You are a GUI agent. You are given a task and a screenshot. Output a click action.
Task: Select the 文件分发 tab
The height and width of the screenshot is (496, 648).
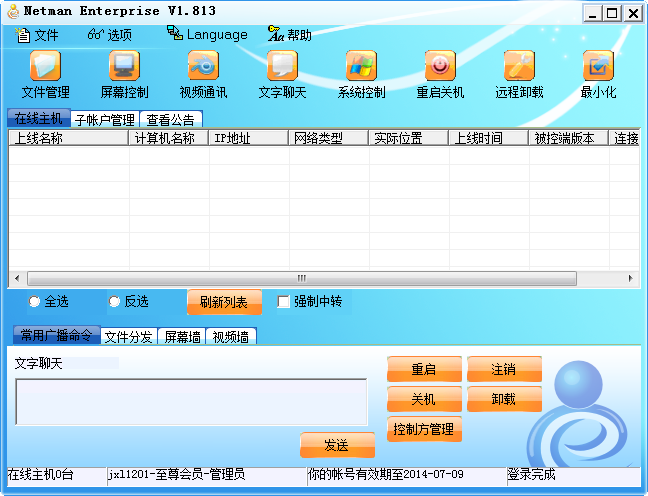coord(129,336)
